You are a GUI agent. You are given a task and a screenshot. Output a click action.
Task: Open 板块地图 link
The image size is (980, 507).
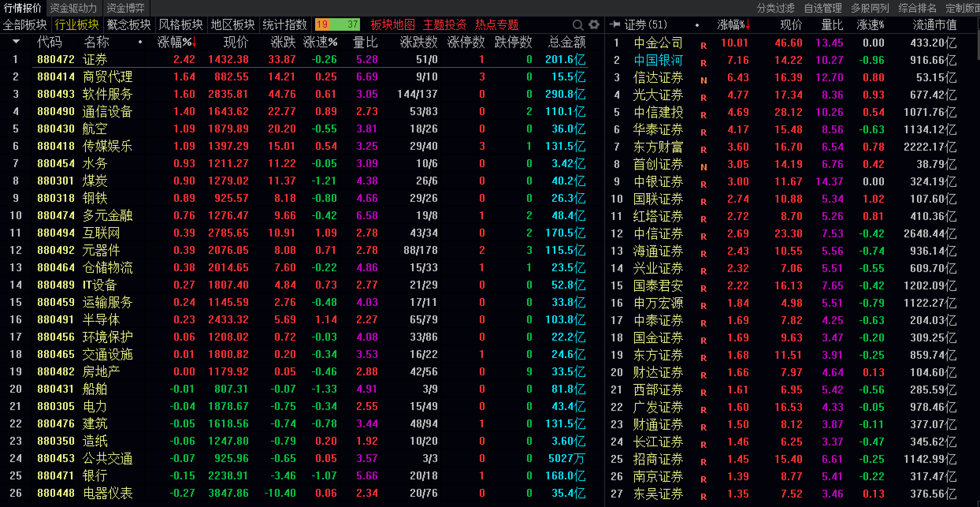pos(393,25)
